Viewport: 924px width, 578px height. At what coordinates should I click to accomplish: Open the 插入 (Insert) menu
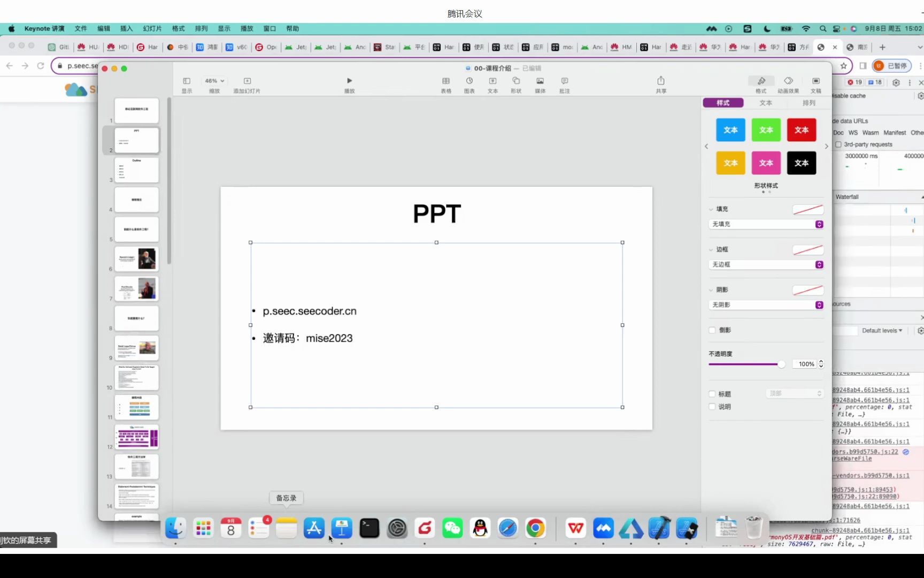pyautogui.click(x=126, y=28)
